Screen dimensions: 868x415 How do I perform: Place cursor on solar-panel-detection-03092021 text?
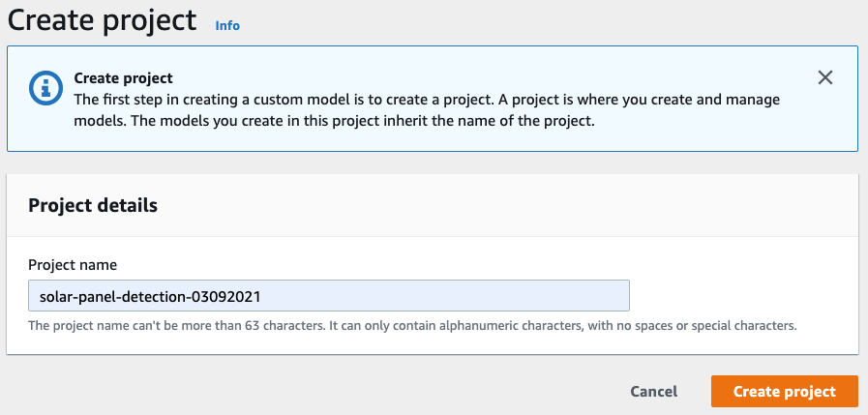coord(145,295)
